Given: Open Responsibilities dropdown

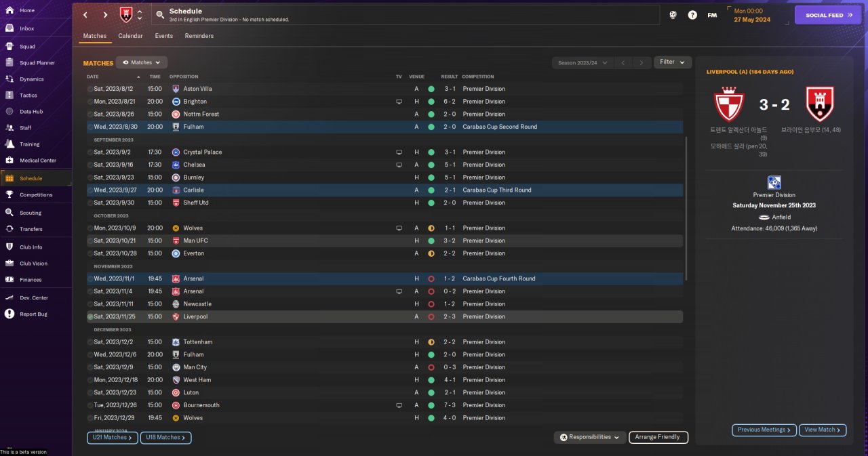Looking at the screenshot, I should tap(590, 438).
